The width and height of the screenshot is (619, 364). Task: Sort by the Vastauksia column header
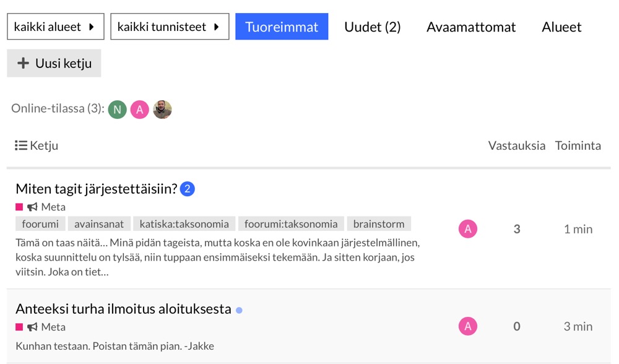[517, 145]
